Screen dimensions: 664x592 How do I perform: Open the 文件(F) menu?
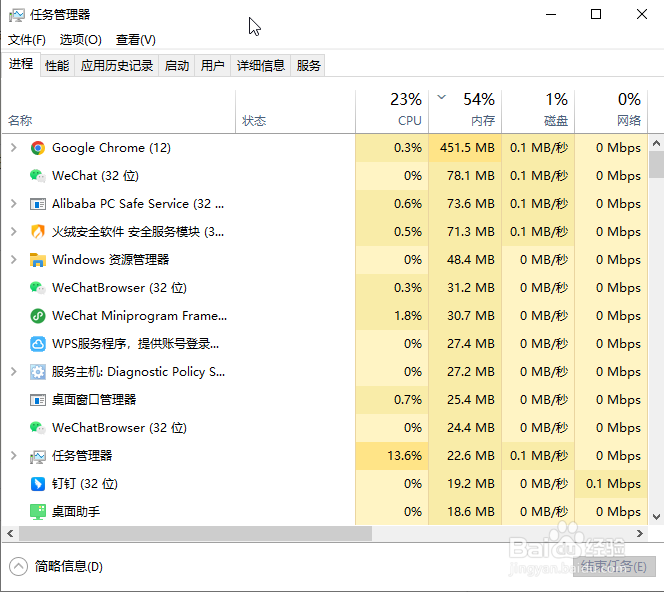[x=27, y=40]
